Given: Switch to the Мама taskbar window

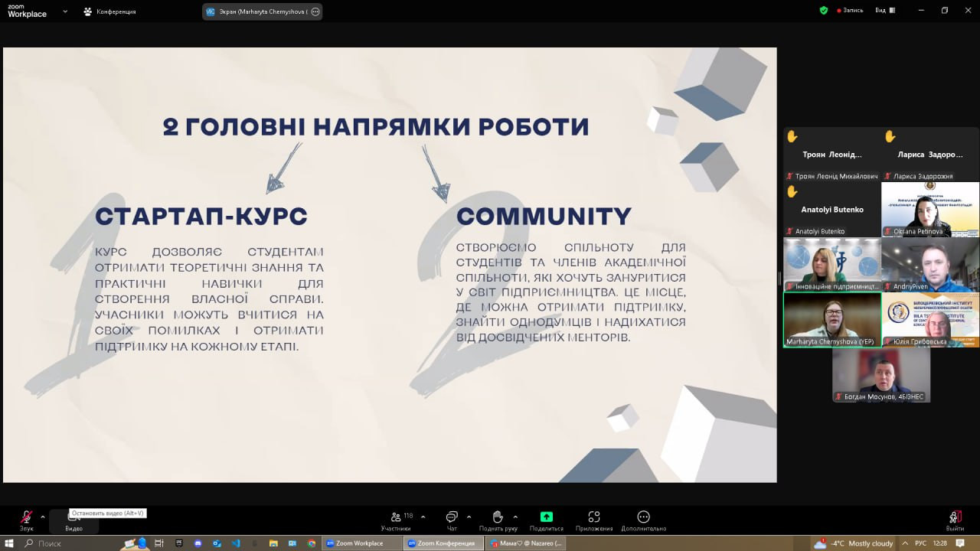Looking at the screenshot, I should 525,543.
